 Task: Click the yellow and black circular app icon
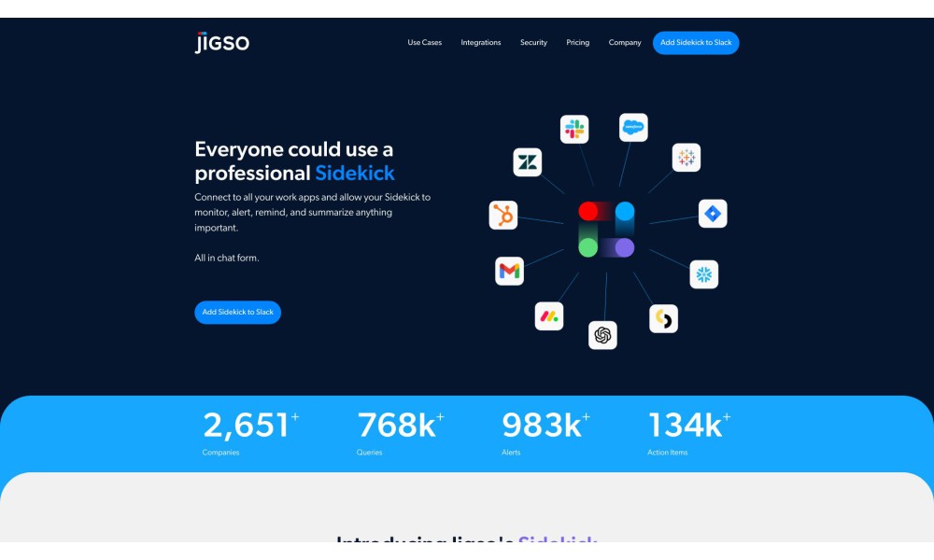click(x=663, y=318)
